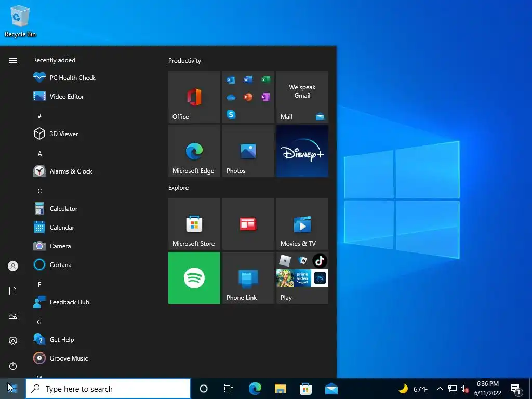Open 3D Viewer app
The height and width of the screenshot is (399, 532).
tap(56, 134)
